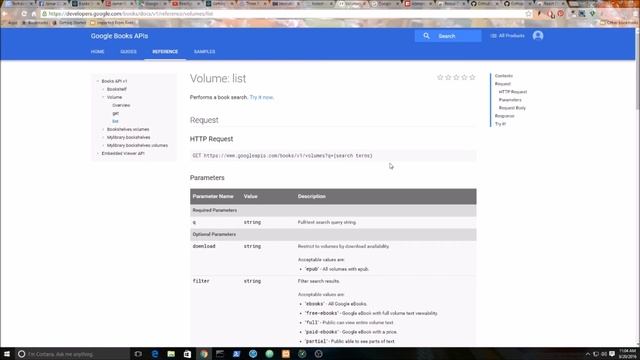The width and height of the screenshot is (640, 360).
Task: Rate the page with the third star
Action: click(456, 77)
